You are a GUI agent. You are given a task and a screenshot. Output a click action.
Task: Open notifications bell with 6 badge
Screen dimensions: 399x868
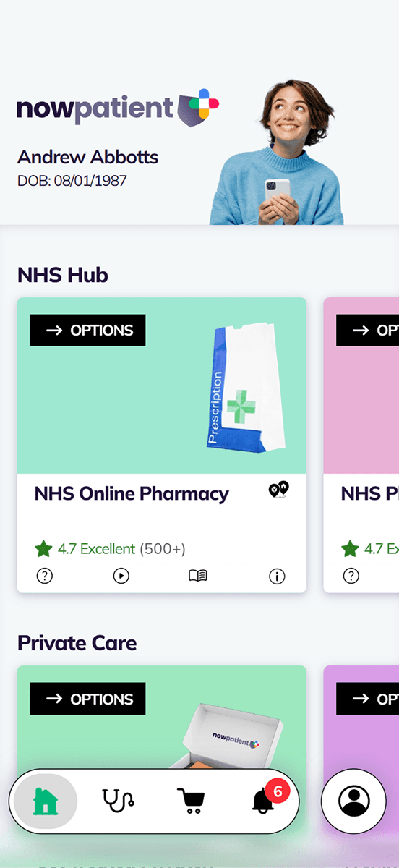coord(265,801)
